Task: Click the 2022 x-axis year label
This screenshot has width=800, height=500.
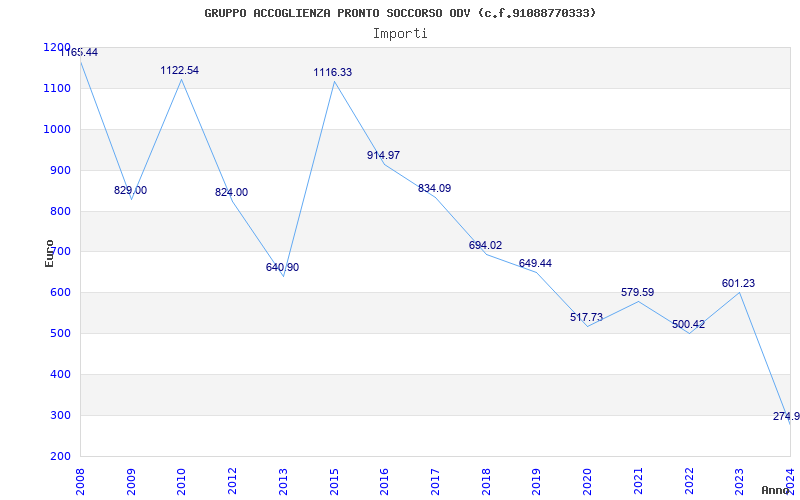Action: 689,481
